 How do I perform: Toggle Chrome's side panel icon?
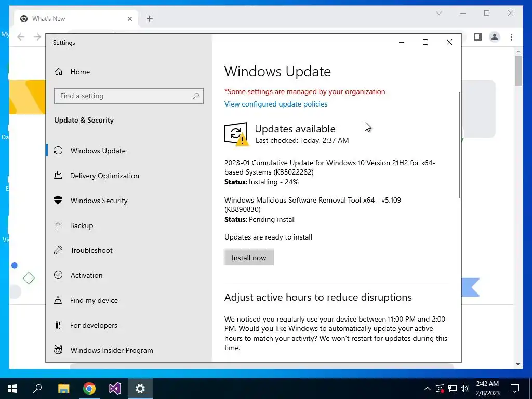478,37
